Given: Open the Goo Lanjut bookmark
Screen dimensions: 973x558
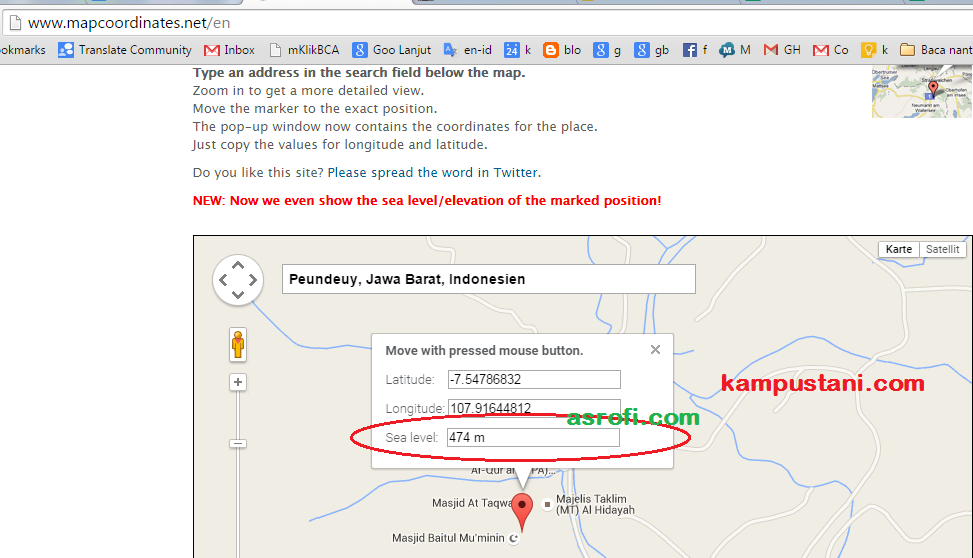Looking at the screenshot, I should 392,50.
